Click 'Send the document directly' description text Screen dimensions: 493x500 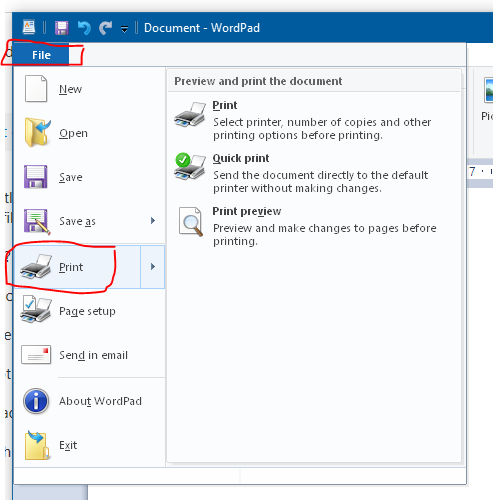321,182
